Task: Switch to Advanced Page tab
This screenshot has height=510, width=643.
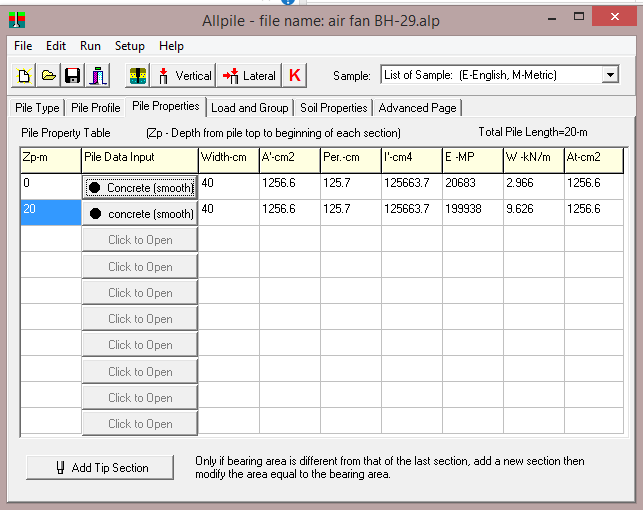Action: pyautogui.click(x=417, y=108)
